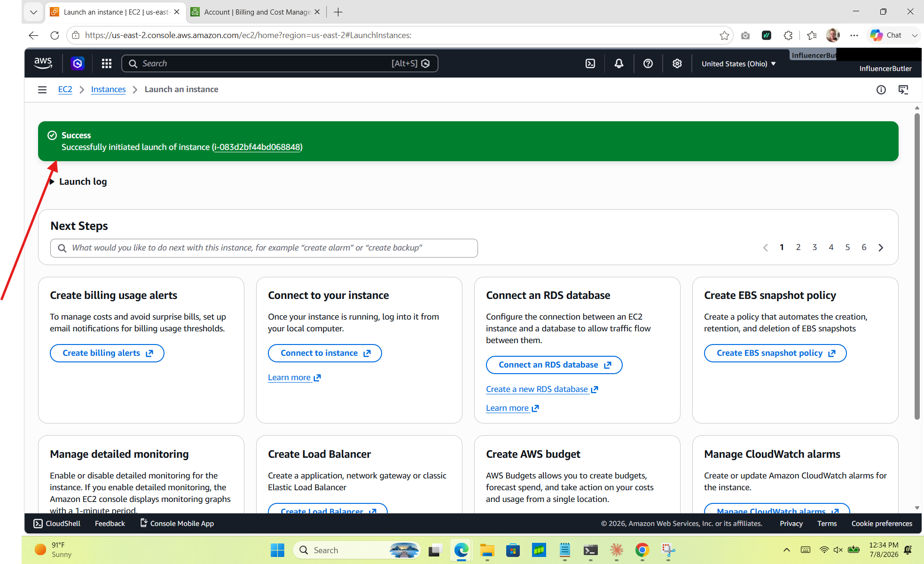Open Chrome from the Windows taskbar
924x564 pixels.
point(642,550)
